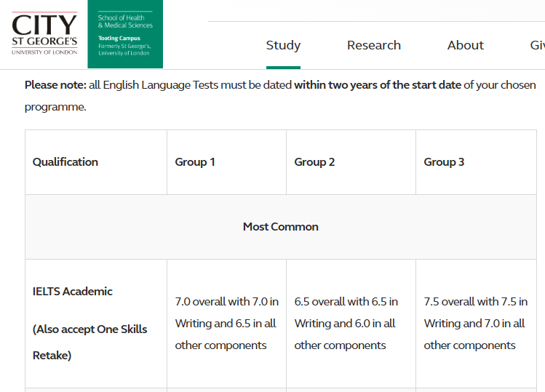
Task: Click the University of London text under logo
Action: tap(44, 52)
